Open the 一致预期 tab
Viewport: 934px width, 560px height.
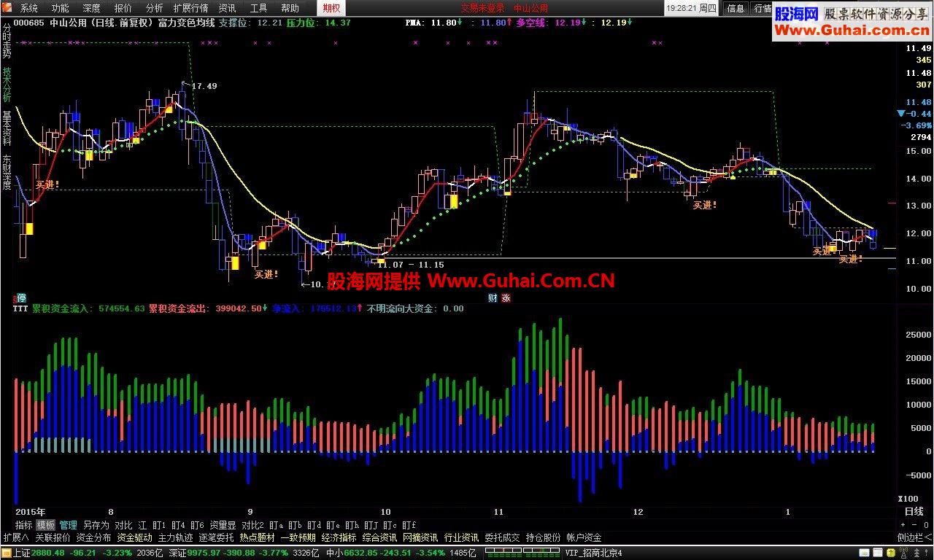tap(298, 537)
